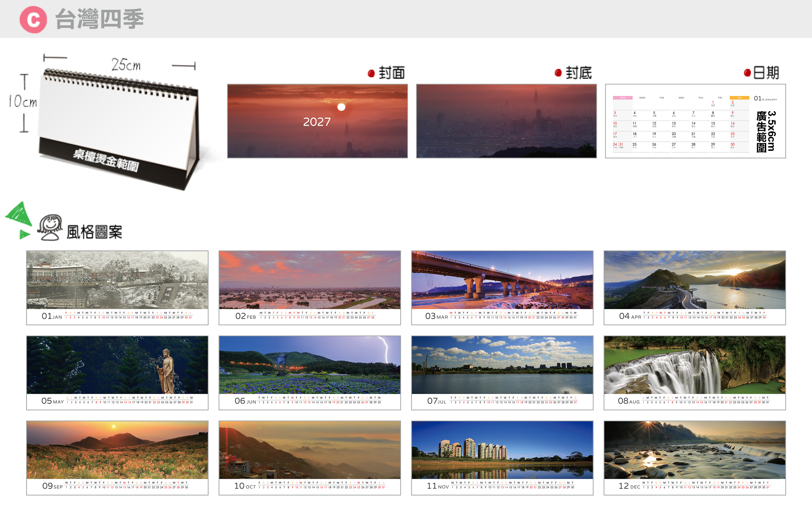Click the 風格圖案 section label
812x518 pixels.
[94, 232]
